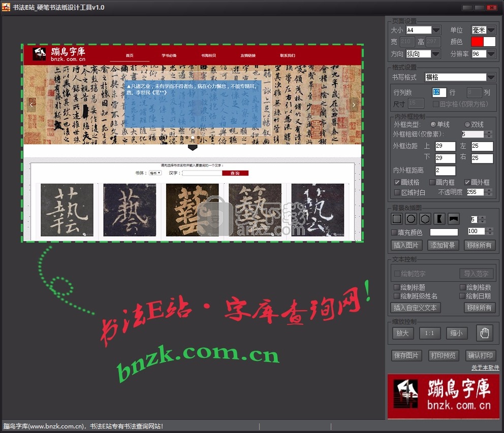Uncheck the 画线格 checkbox
The image size is (504, 433).
click(x=397, y=182)
